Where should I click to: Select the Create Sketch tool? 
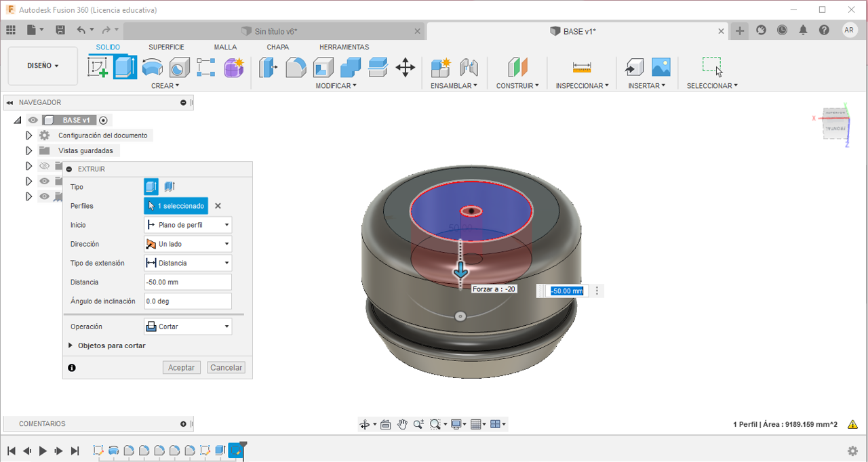[98, 67]
